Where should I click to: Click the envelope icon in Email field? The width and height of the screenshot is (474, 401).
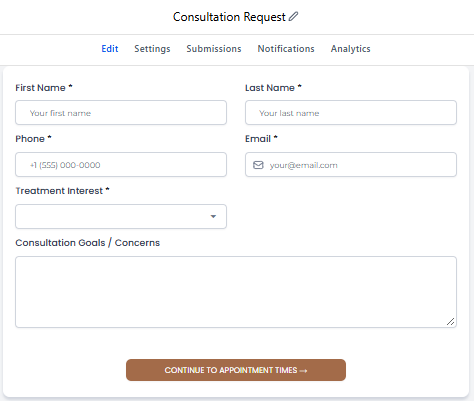(258, 165)
